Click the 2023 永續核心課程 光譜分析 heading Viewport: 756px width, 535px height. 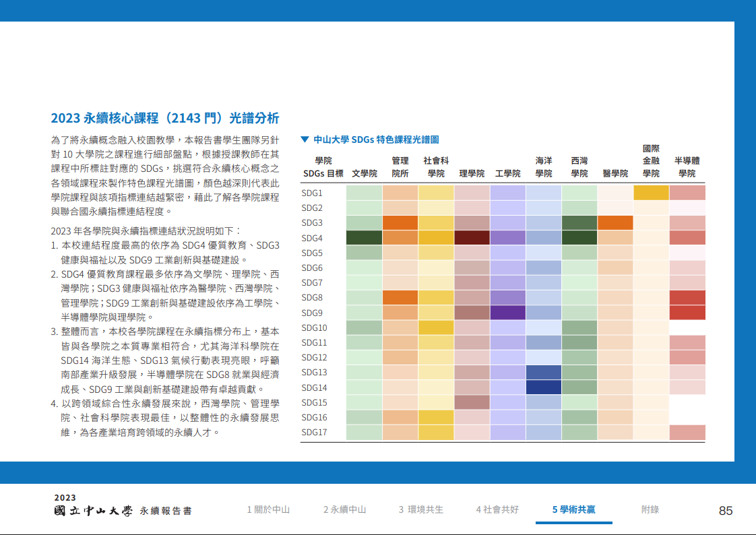click(x=164, y=119)
